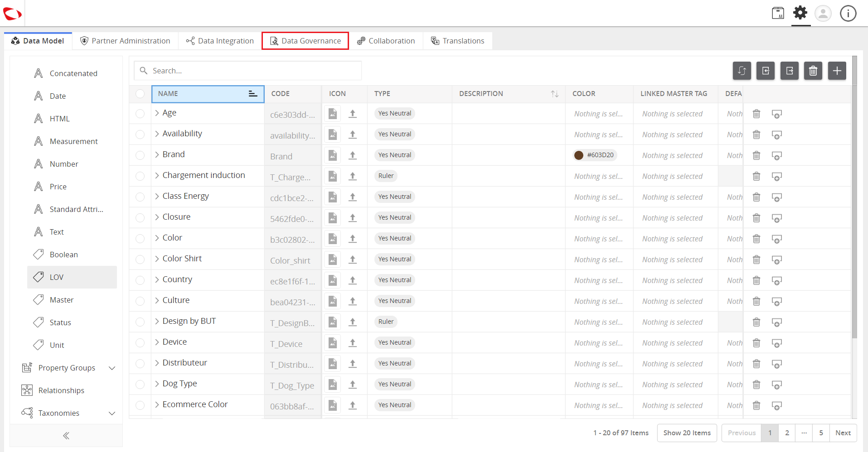Switch to Translations tab

pyautogui.click(x=458, y=41)
